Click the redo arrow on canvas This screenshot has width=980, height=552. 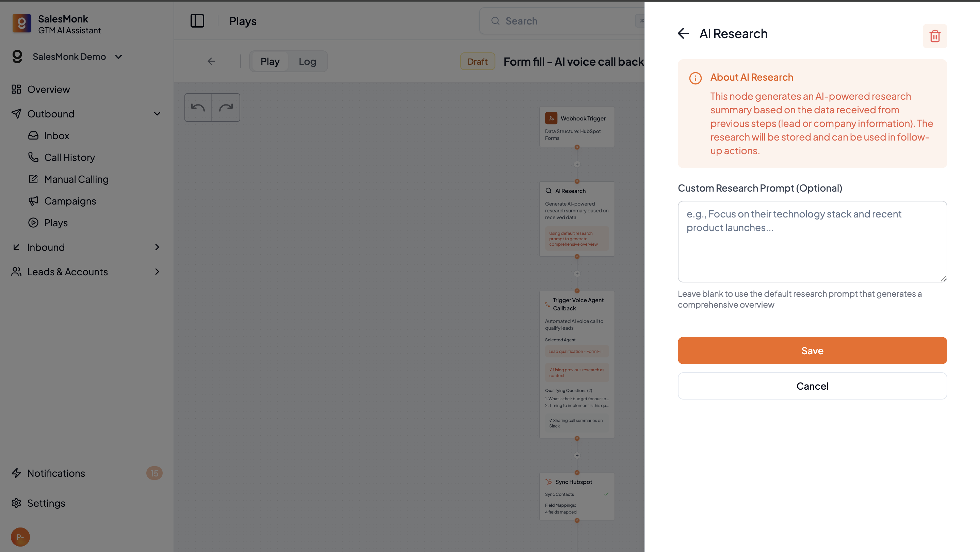(x=226, y=107)
